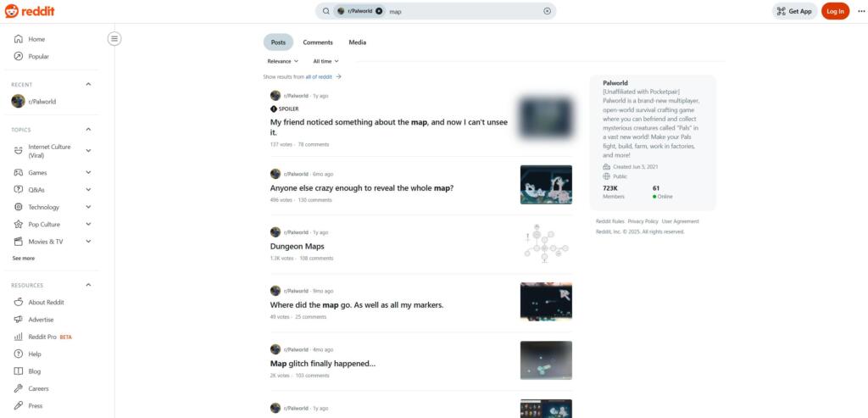Collapse the sidebar with the hamburger button

[114, 39]
